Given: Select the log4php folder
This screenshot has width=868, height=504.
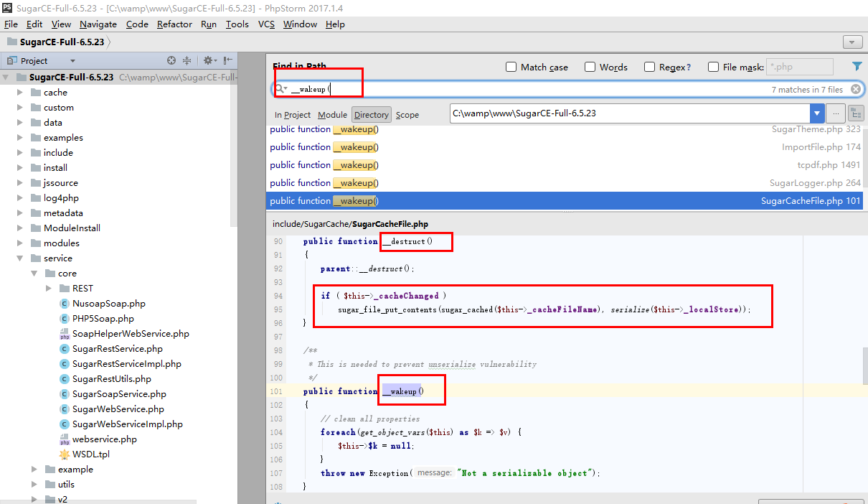Looking at the screenshot, I should (61, 198).
